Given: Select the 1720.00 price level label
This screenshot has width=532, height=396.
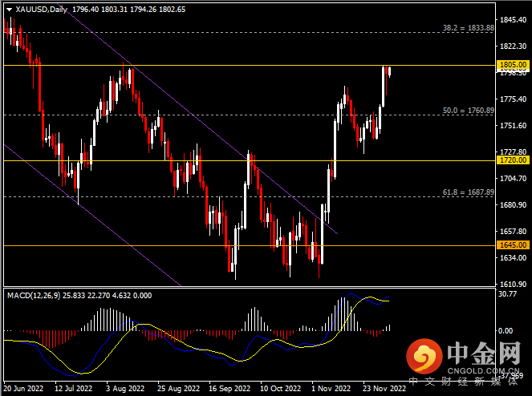Looking at the screenshot, I should click(512, 160).
